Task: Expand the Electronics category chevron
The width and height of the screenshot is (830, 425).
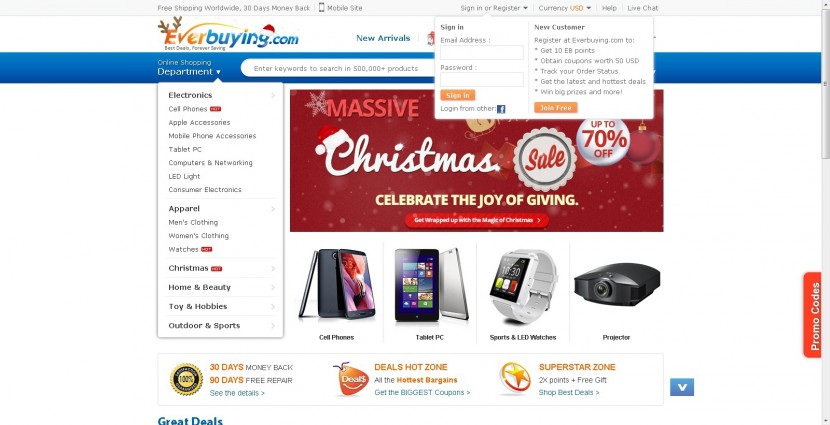Action: pos(273,95)
